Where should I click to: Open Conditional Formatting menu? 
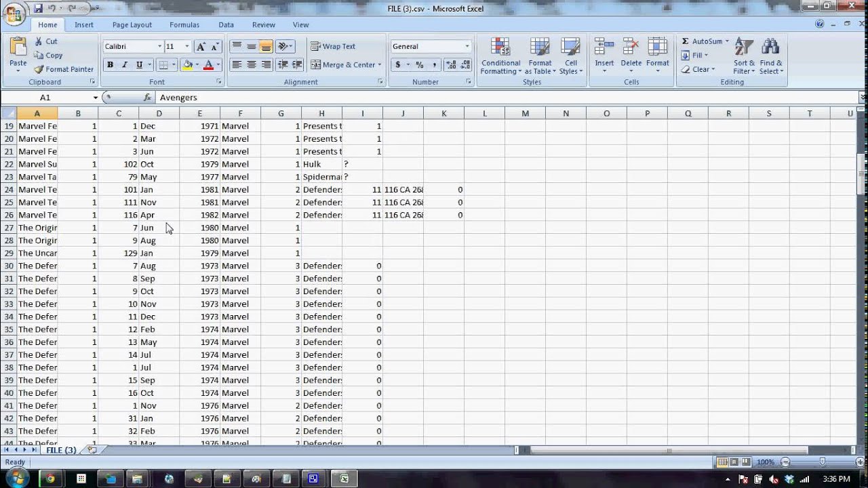(501, 56)
